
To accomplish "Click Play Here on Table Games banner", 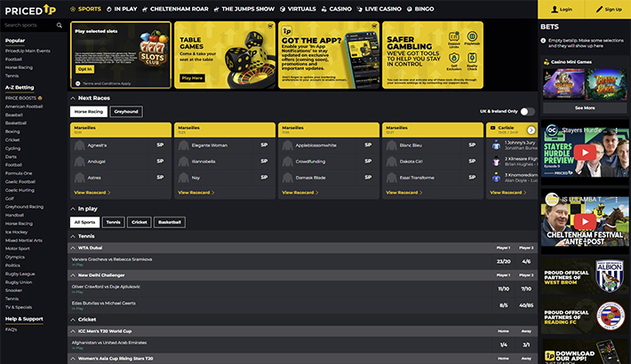I will tap(192, 78).
